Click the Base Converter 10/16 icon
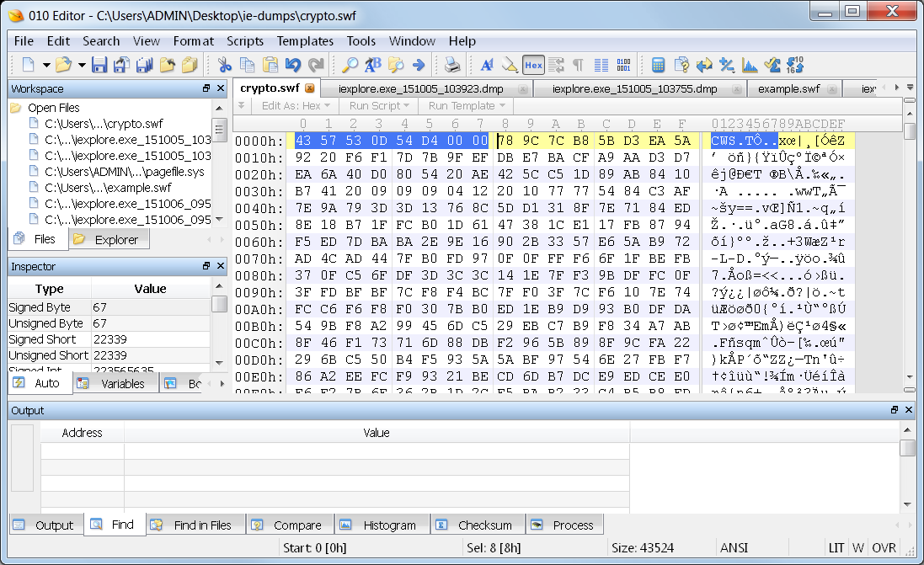The width and height of the screenshot is (924, 565). tap(795, 65)
